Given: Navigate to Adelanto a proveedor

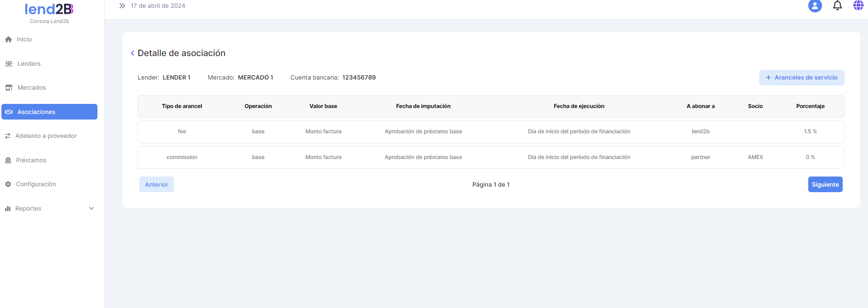Looking at the screenshot, I should 46,136.
